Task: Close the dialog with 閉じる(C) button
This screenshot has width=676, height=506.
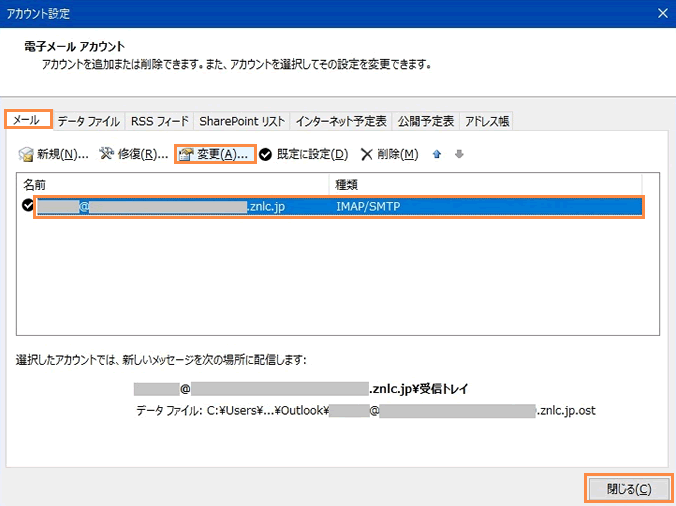Action: [629, 489]
